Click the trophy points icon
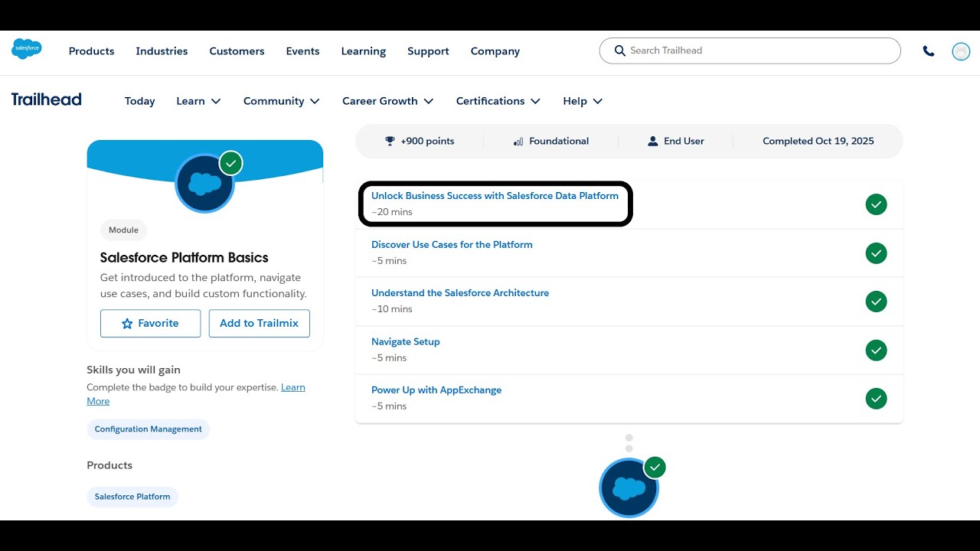The height and width of the screenshot is (551, 980). pyautogui.click(x=390, y=141)
